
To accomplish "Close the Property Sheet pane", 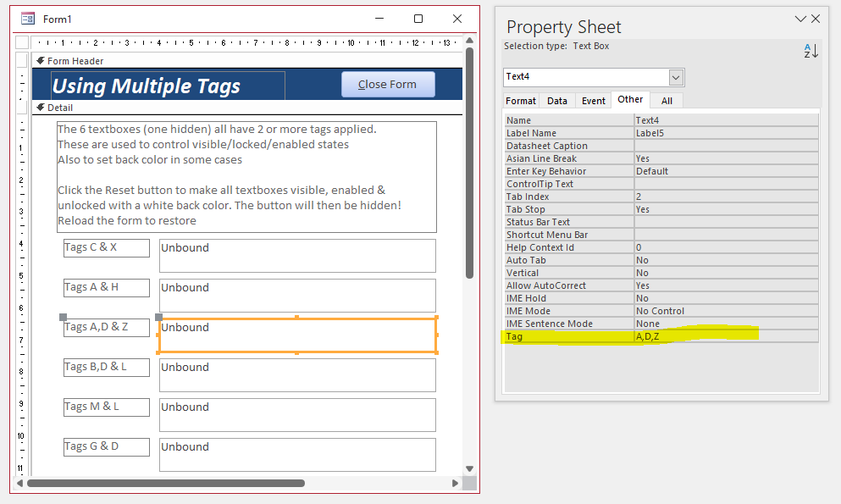I will pyautogui.click(x=816, y=19).
